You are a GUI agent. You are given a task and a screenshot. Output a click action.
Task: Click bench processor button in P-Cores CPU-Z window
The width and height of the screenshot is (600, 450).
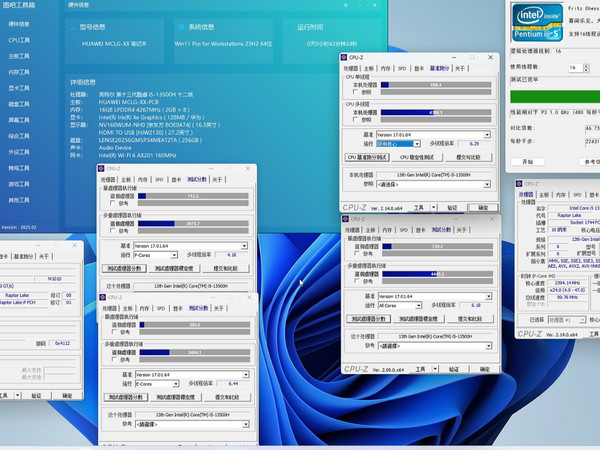(x=124, y=269)
